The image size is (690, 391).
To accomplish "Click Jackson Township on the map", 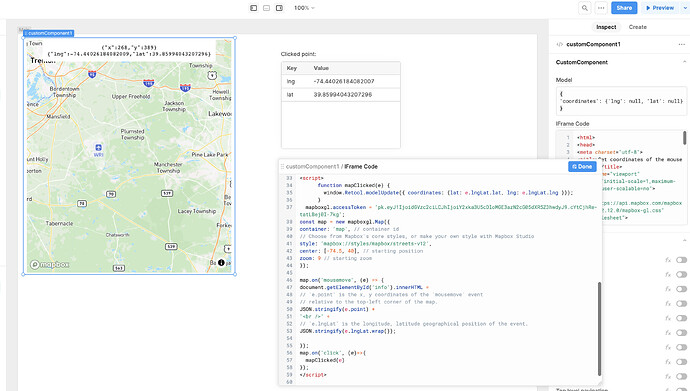I will click(174, 106).
